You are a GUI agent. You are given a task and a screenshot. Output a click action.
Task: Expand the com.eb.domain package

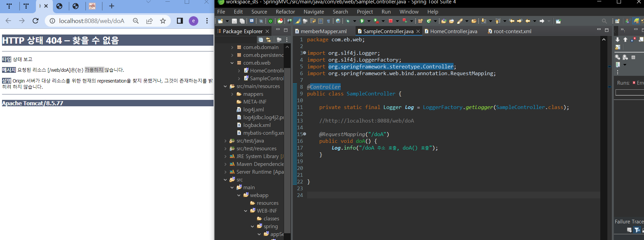(232, 47)
